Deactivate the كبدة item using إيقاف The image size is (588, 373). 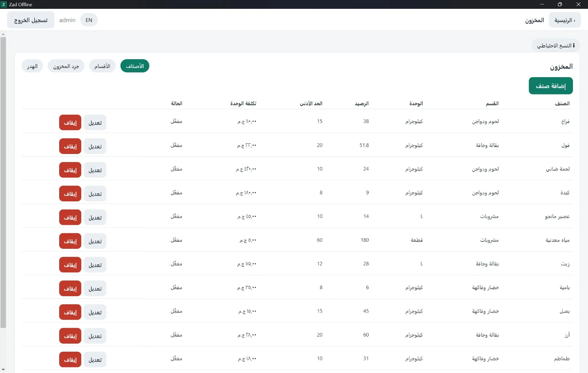point(70,194)
